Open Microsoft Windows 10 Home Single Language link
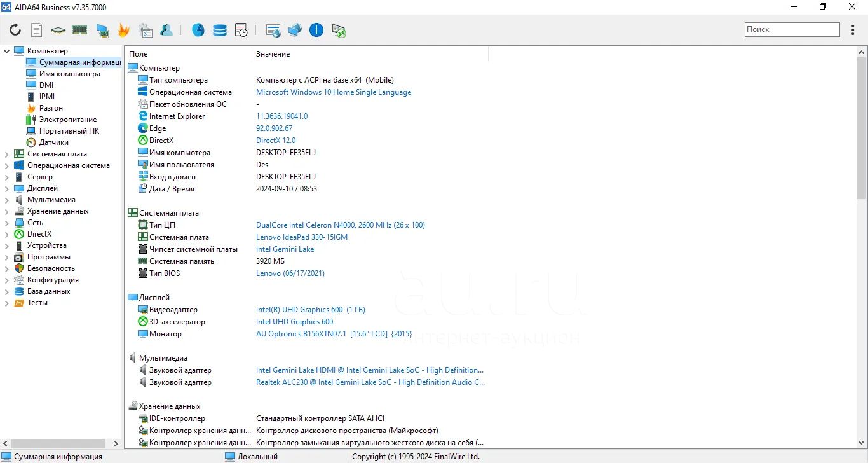868x463 pixels. (x=334, y=92)
